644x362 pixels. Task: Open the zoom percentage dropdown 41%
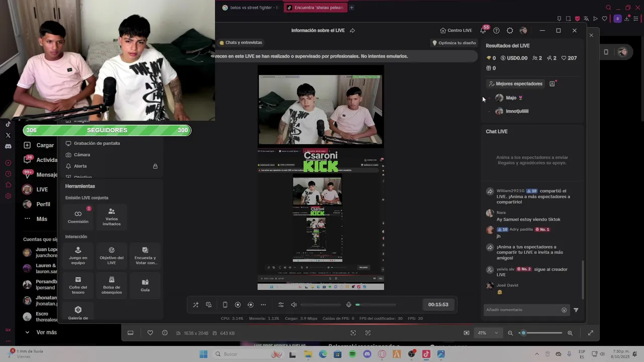pos(488,333)
